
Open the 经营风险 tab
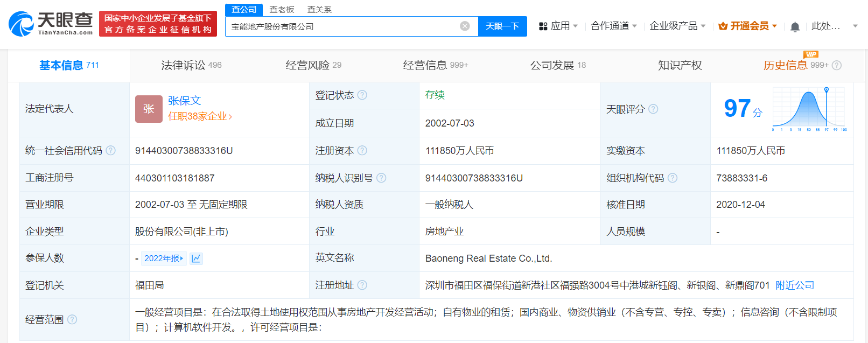point(313,65)
